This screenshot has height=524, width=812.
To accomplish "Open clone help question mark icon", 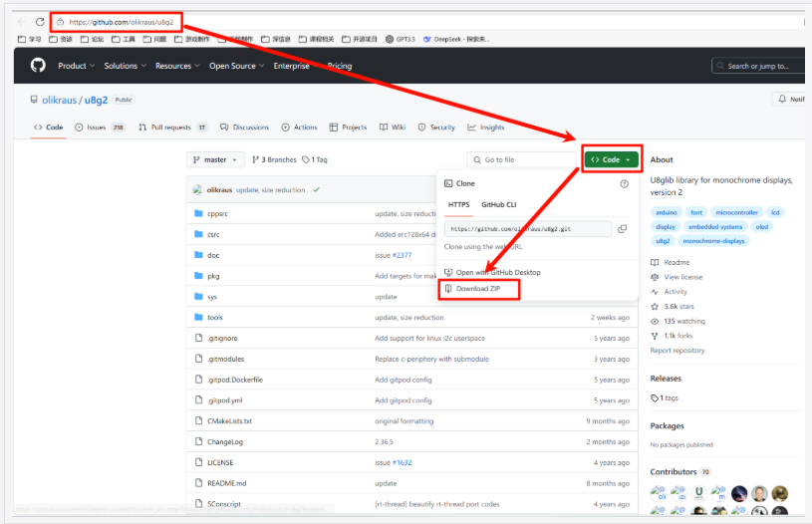I will (x=624, y=184).
